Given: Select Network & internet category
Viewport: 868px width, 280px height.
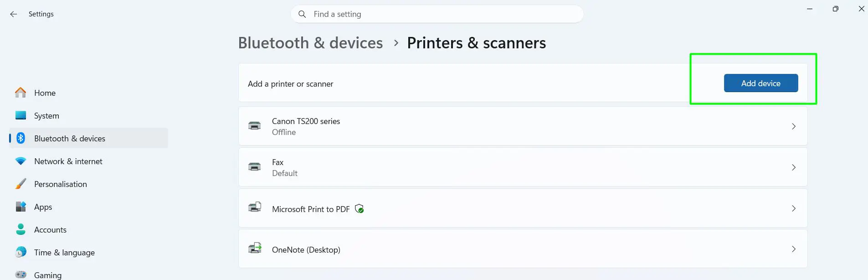Looking at the screenshot, I should point(88,161).
